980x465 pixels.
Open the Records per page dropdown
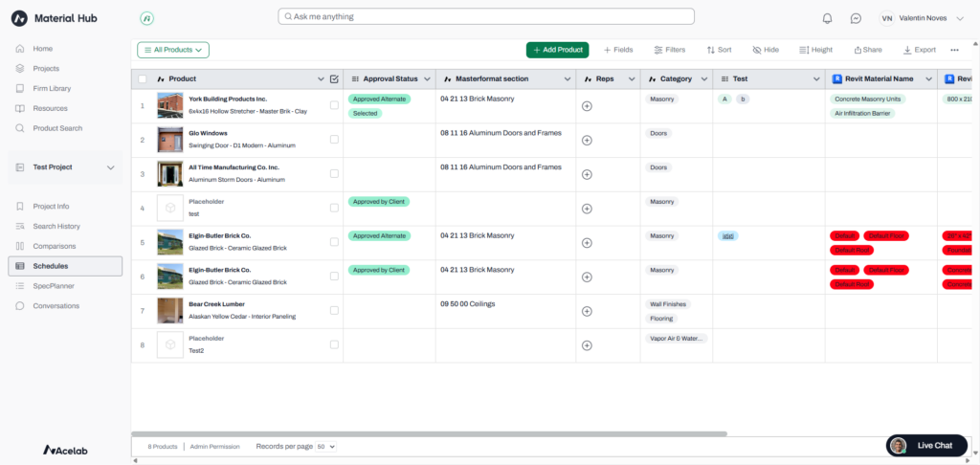point(325,446)
